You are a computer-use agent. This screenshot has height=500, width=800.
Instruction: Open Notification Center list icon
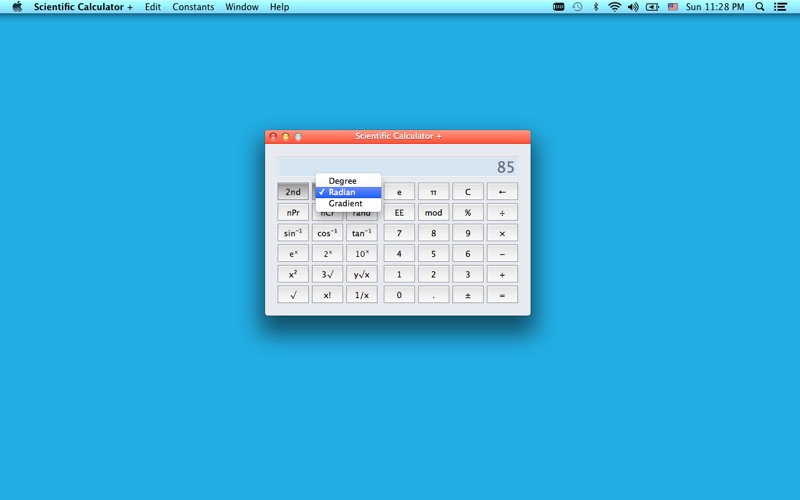780,7
